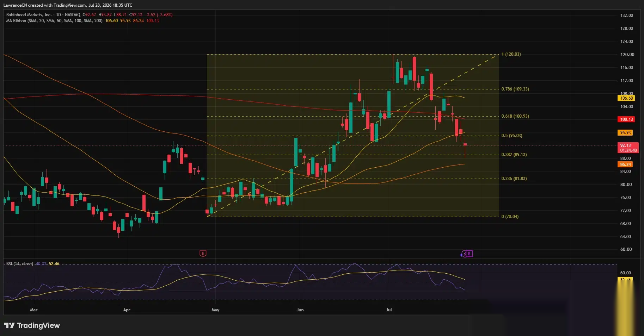Viewport: 644px width, 336px height.
Task: Click the 76.00 price axis label
Action: click(x=626, y=198)
